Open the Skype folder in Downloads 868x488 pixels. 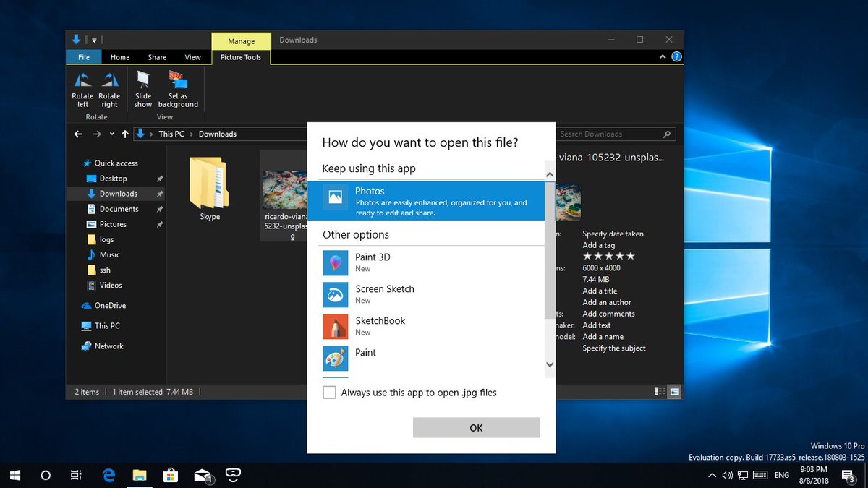point(210,189)
